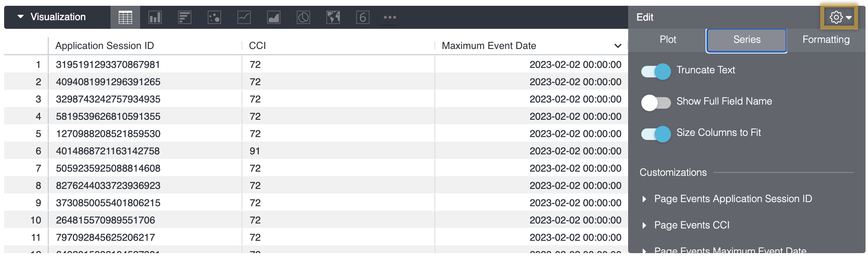The height and width of the screenshot is (256, 868).
Task: Select session ID 3195191293370867981 cell
Action: (145, 65)
